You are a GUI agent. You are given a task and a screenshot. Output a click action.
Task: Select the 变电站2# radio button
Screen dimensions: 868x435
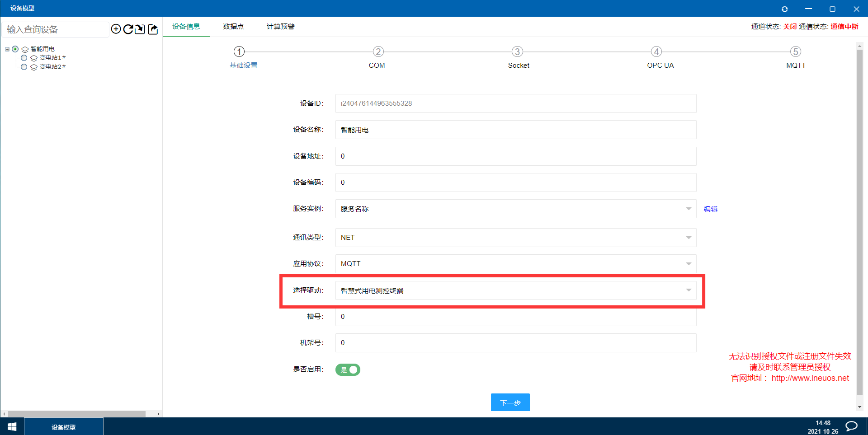click(x=24, y=67)
